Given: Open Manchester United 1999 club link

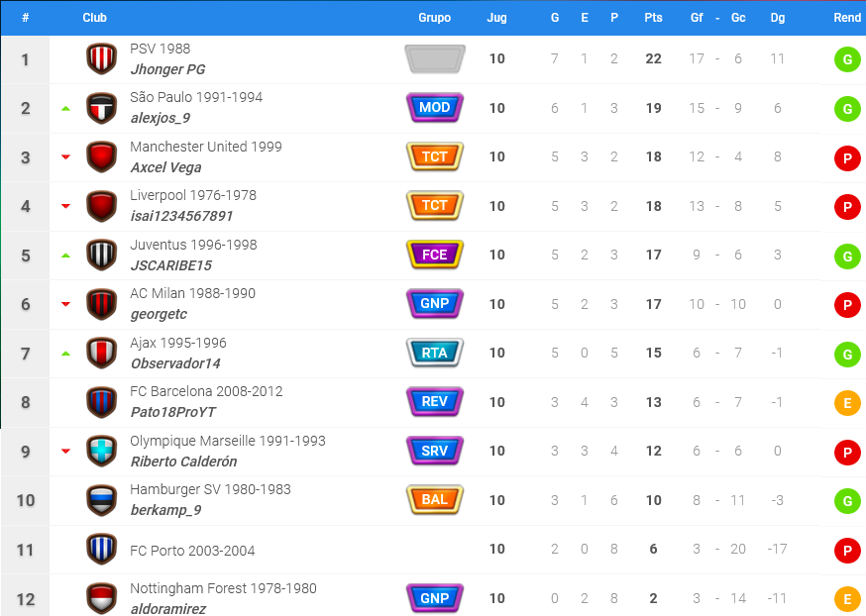Looking at the screenshot, I should pyautogui.click(x=206, y=147).
